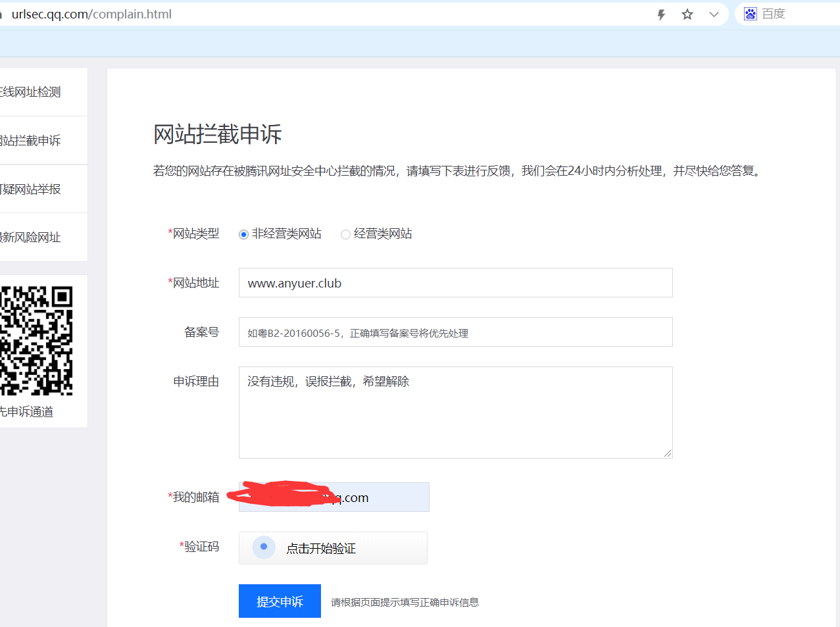Select the 经营类网站 radio button

point(345,234)
